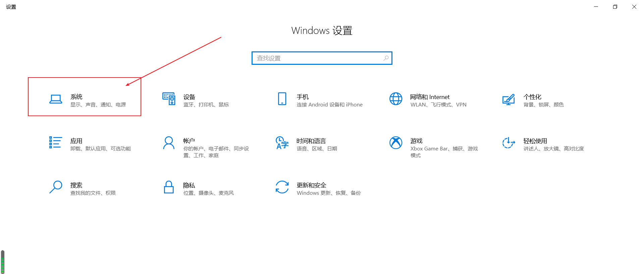Click the 设备 keyboard and speaker icon

point(169,99)
